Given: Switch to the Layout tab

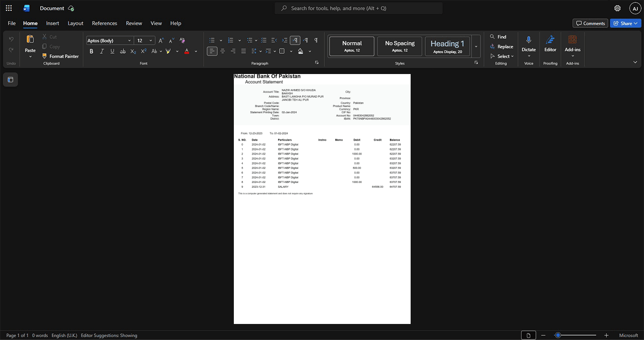Looking at the screenshot, I should 75,23.
